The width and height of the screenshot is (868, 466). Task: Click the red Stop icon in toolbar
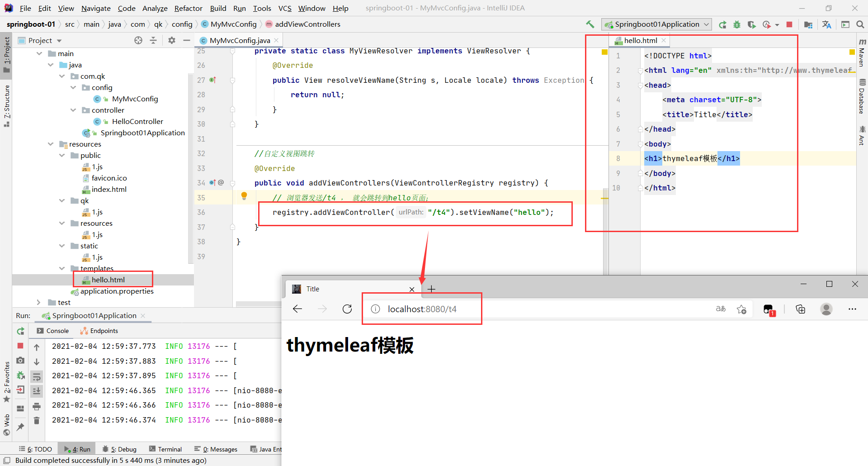coord(789,24)
